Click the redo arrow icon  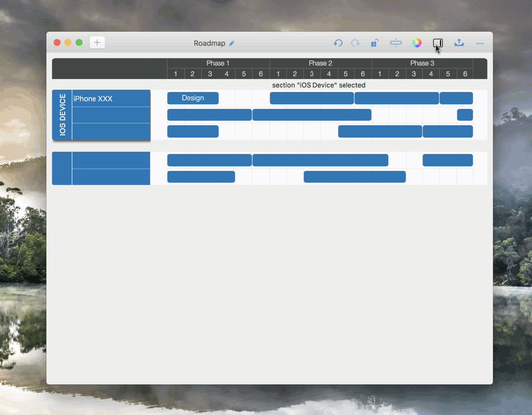pos(355,43)
